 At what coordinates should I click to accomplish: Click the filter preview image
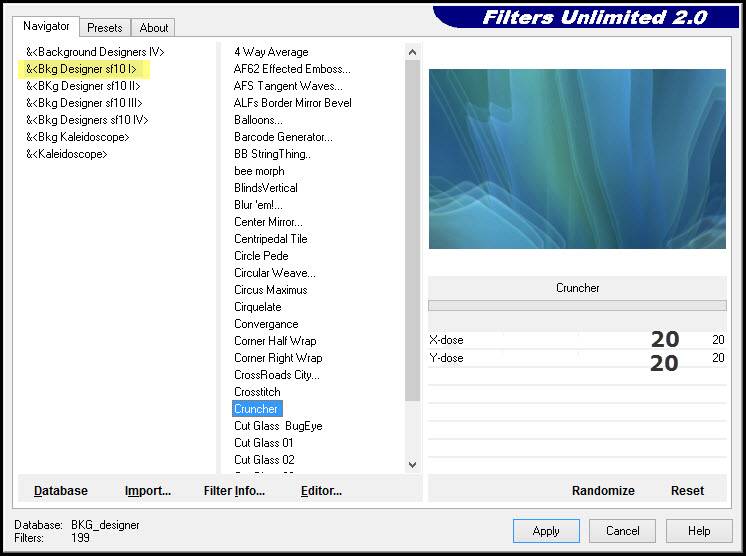click(x=577, y=159)
